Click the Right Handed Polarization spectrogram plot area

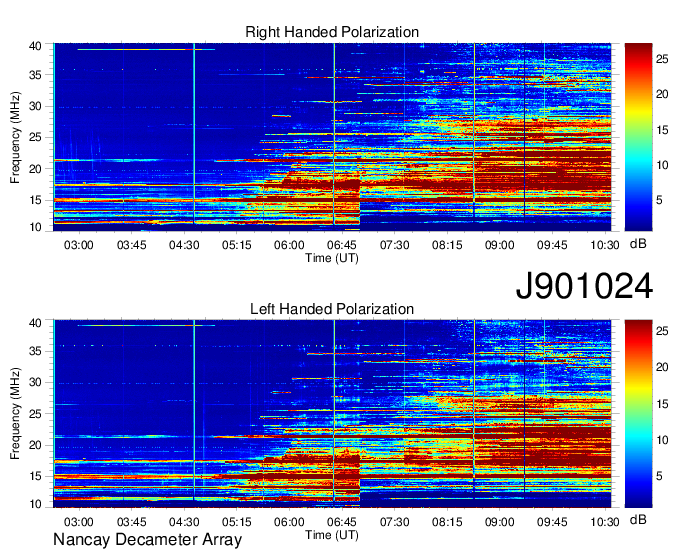pyautogui.click(x=332, y=137)
